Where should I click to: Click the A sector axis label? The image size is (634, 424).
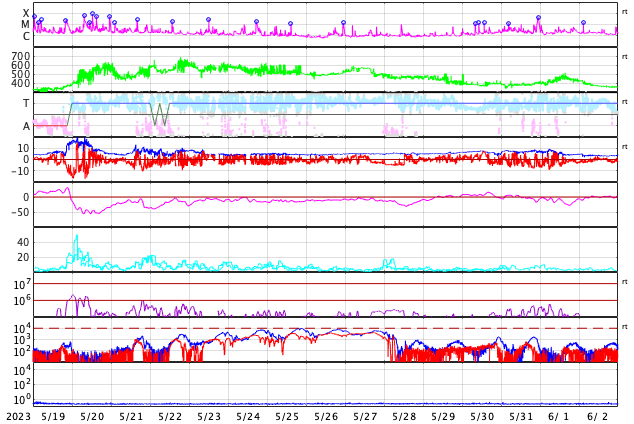[26, 127]
